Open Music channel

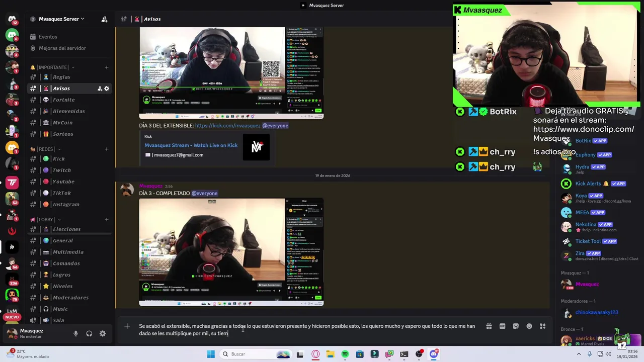pos(68,309)
